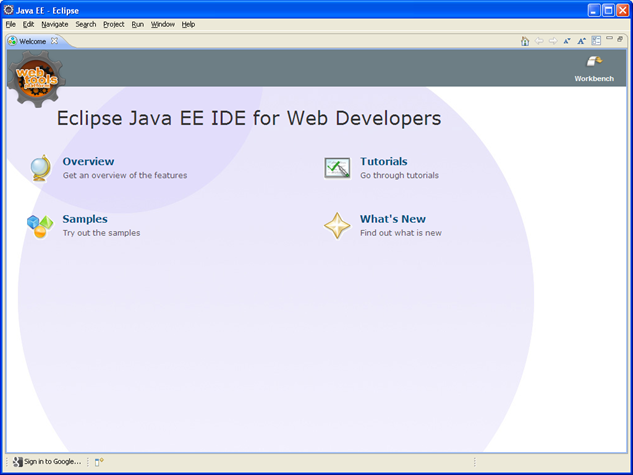Click the Samples shapes icon

point(40,226)
